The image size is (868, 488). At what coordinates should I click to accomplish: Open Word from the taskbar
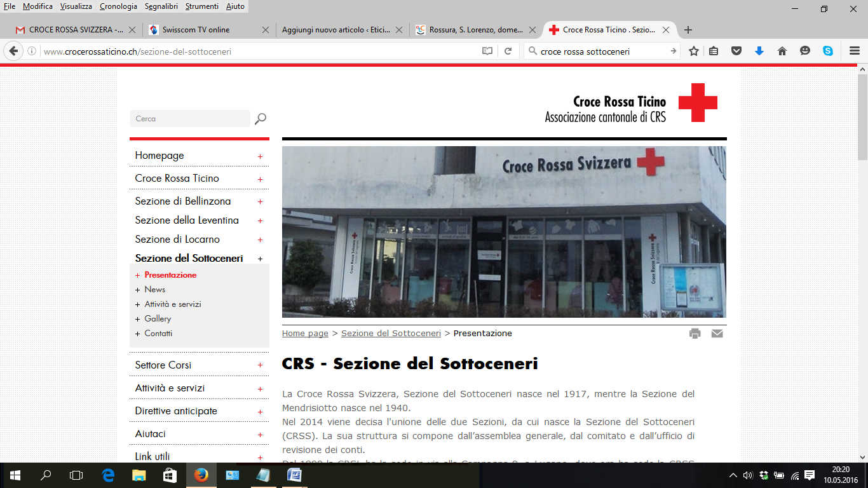pyautogui.click(x=294, y=475)
